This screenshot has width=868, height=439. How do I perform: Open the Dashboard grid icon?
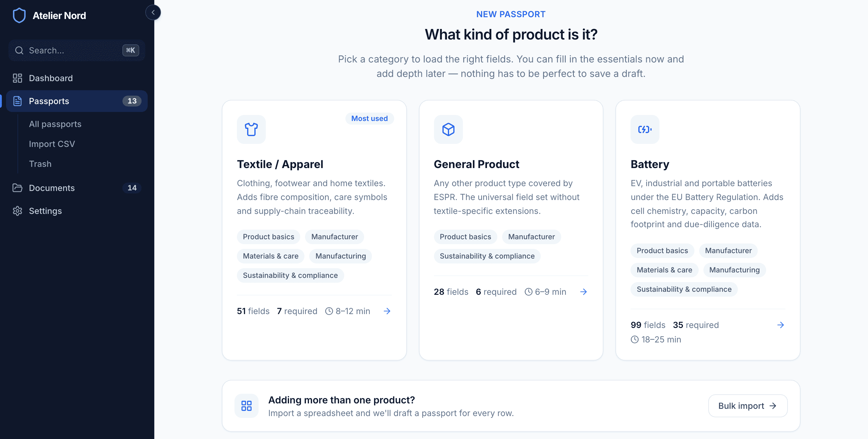[x=17, y=78]
